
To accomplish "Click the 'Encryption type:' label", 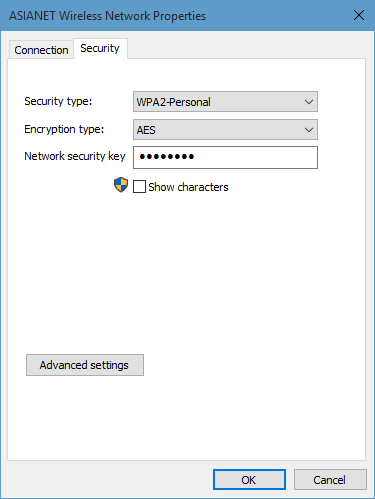I will tap(64, 129).
